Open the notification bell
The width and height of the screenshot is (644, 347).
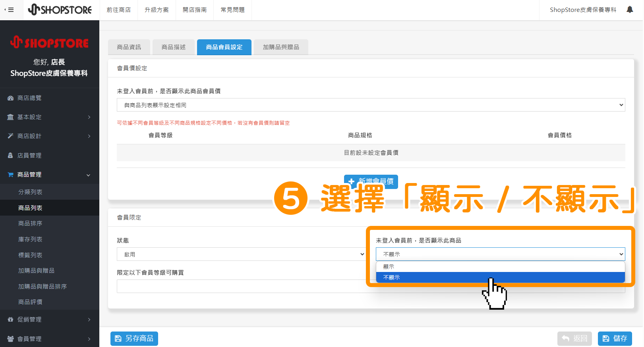pyautogui.click(x=630, y=10)
